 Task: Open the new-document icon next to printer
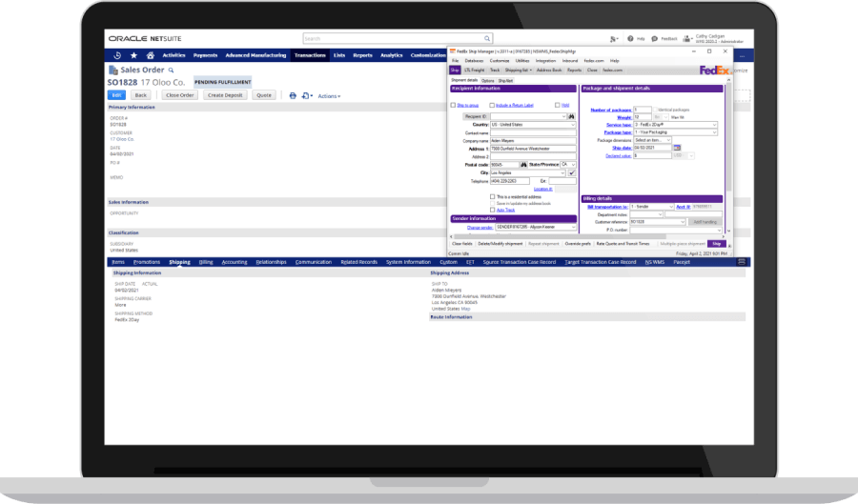click(x=306, y=95)
